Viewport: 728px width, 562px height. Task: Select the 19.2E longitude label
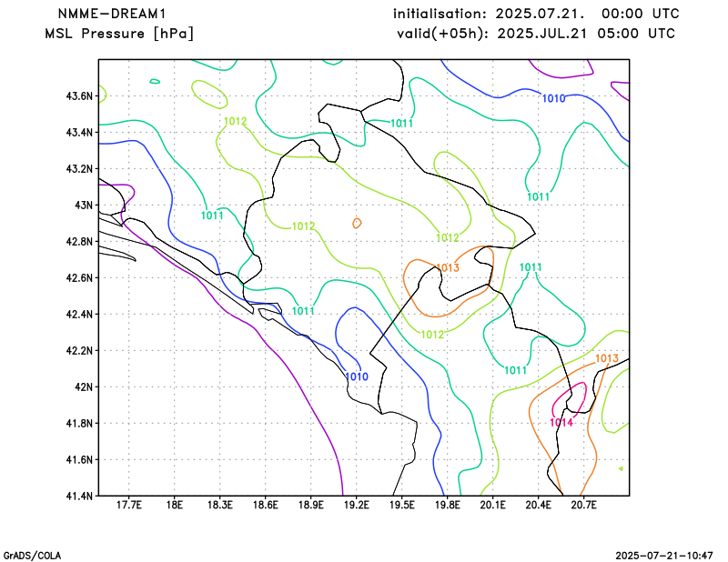pos(356,505)
